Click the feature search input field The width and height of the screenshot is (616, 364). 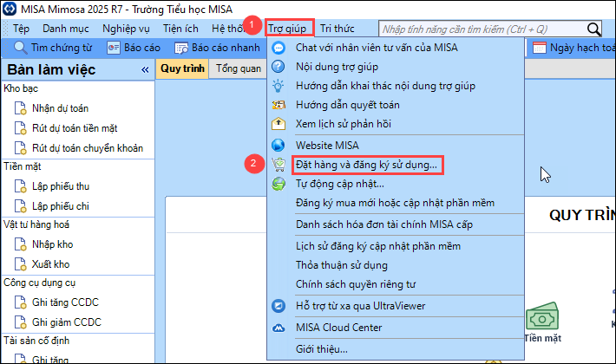(482, 29)
